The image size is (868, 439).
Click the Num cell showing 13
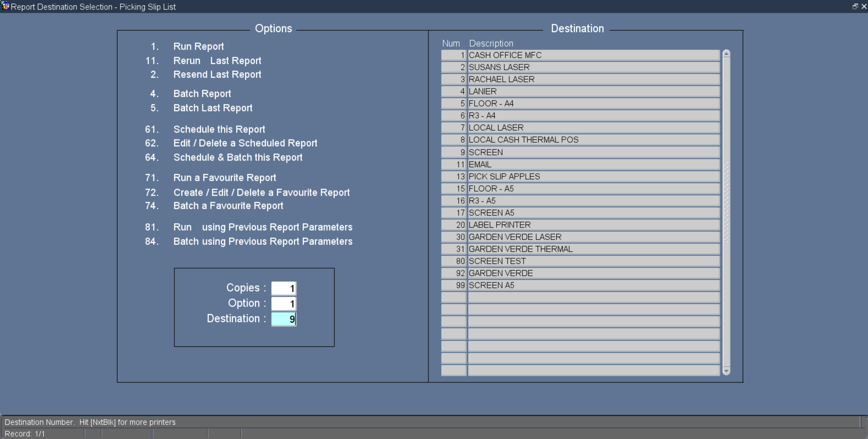pos(453,176)
